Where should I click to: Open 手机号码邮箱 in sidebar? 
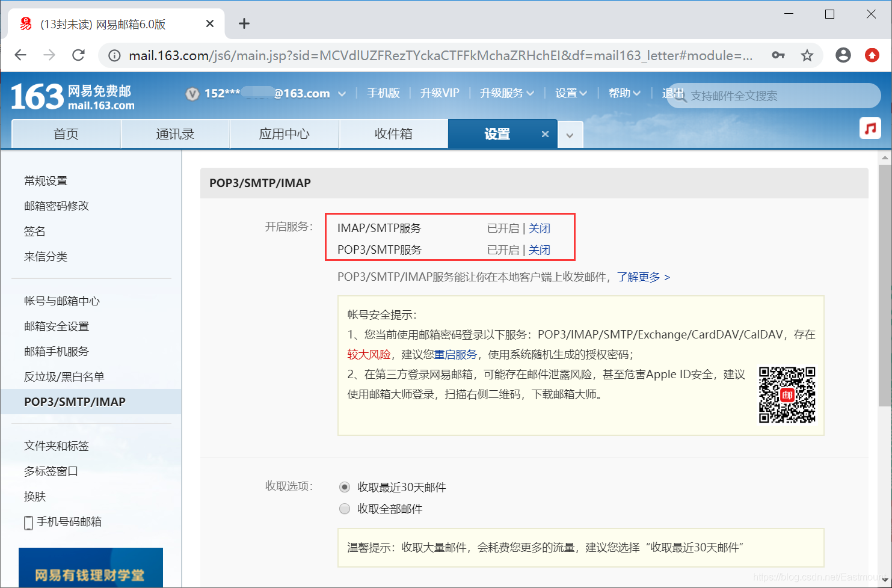click(69, 522)
